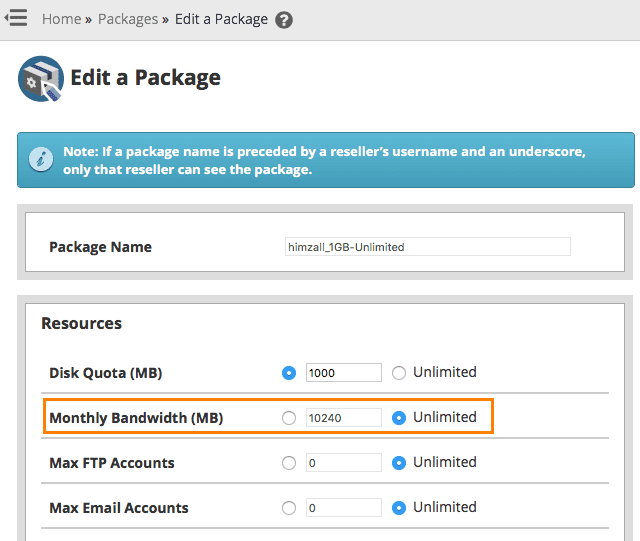Select Monthly Bandwidth custom value radio

pos(289,418)
